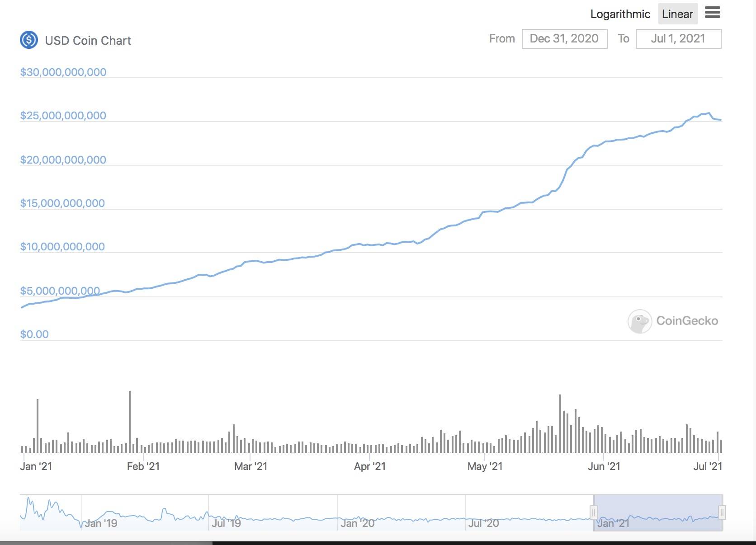Click Jul '20 in the range navigator
The width and height of the screenshot is (756, 545).
pos(484,523)
